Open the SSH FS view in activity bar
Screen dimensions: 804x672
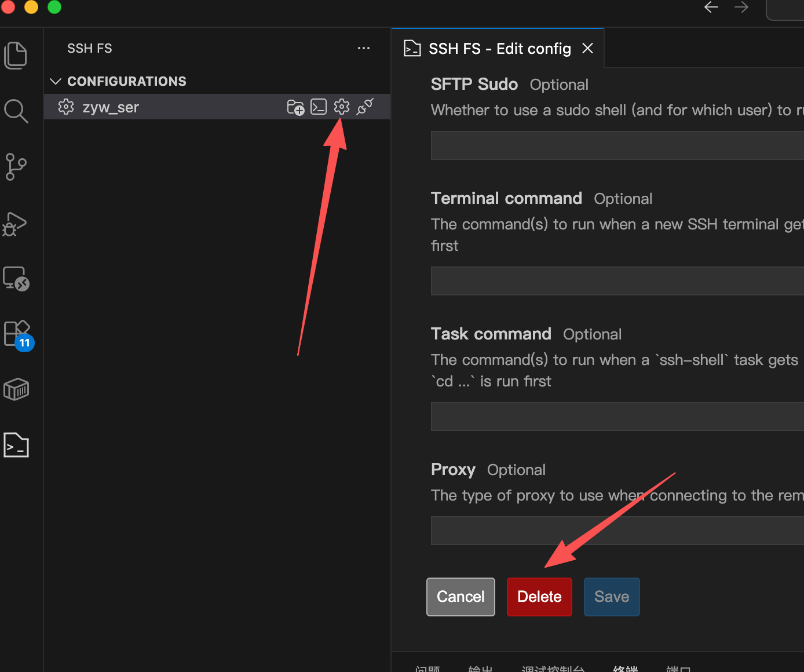pos(16,445)
